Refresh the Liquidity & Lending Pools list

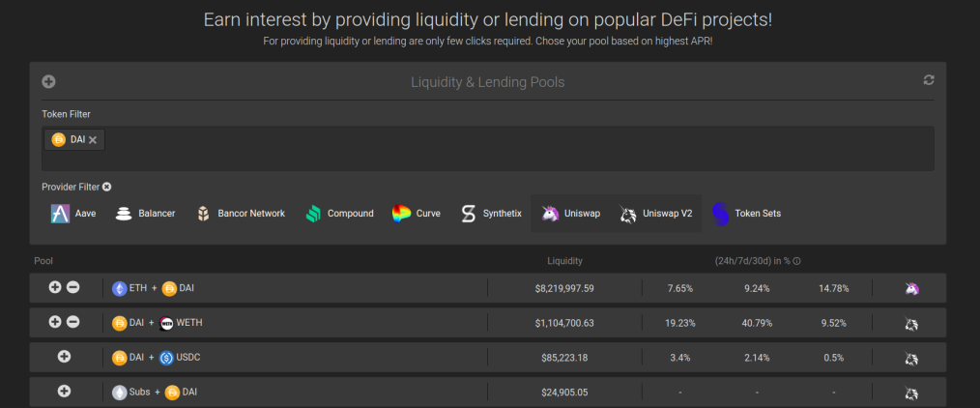928,80
